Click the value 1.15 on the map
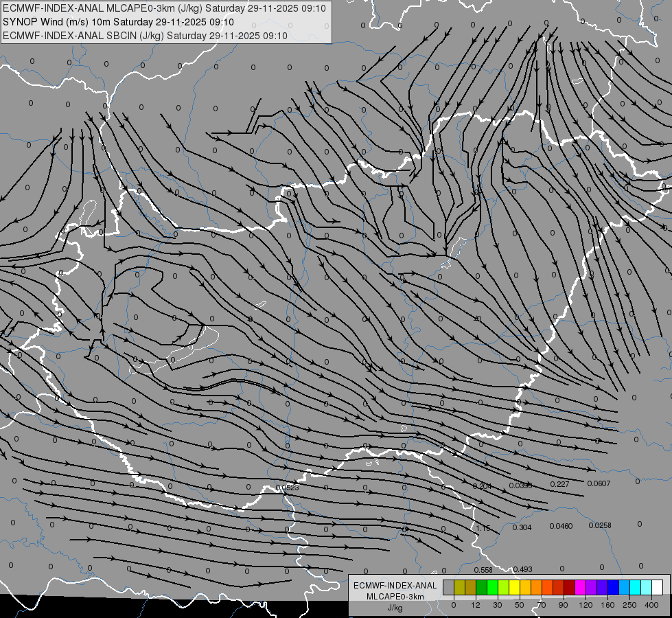This screenshot has width=672, height=618. pyautogui.click(x=483, y=528)
